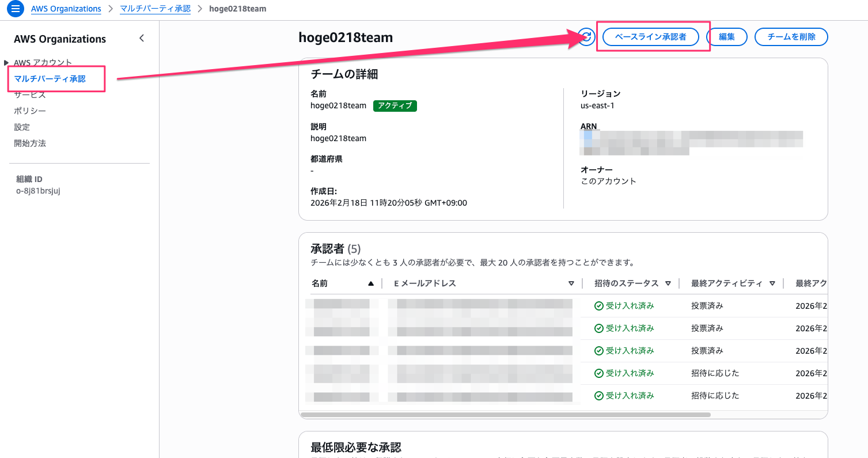Open ポリシー in the sidebar
The image size is (868, 458).
30,111
